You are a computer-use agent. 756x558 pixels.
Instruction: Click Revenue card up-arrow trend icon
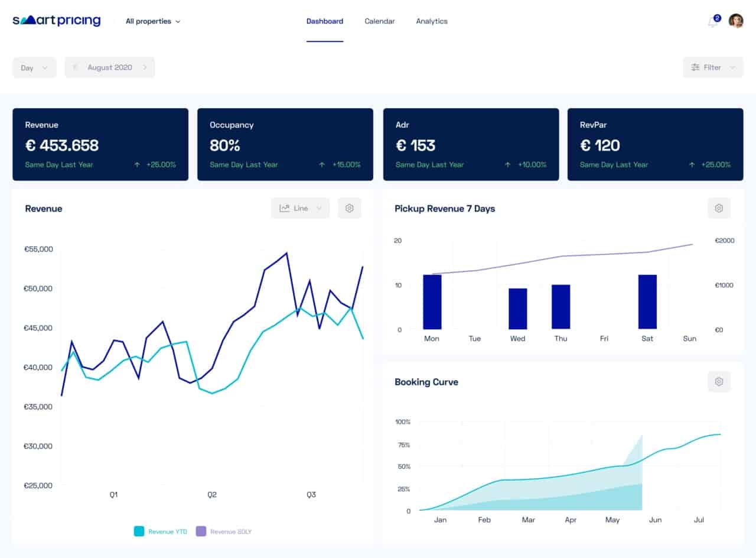click(137, 165)
